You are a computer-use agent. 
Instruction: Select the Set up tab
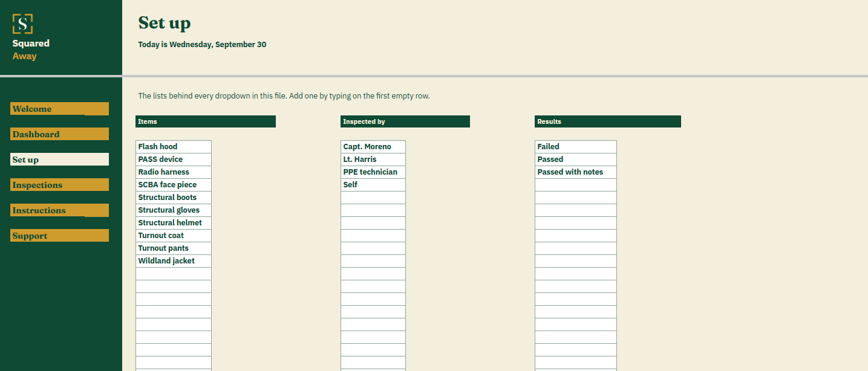[x=59, y=160]
